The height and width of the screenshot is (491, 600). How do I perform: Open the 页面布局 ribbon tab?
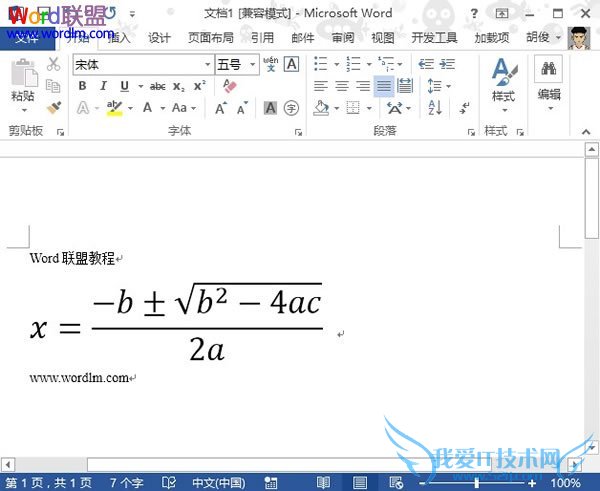pos(211,38)
